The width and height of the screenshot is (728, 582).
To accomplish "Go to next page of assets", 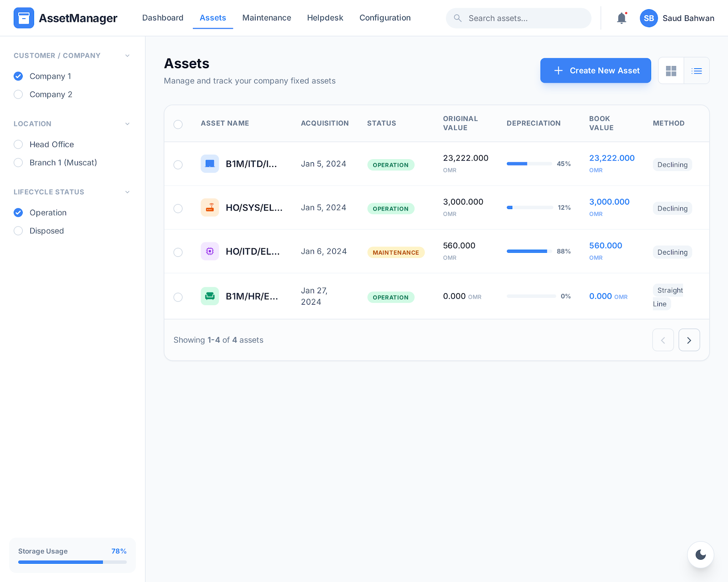I will (689, 340).
